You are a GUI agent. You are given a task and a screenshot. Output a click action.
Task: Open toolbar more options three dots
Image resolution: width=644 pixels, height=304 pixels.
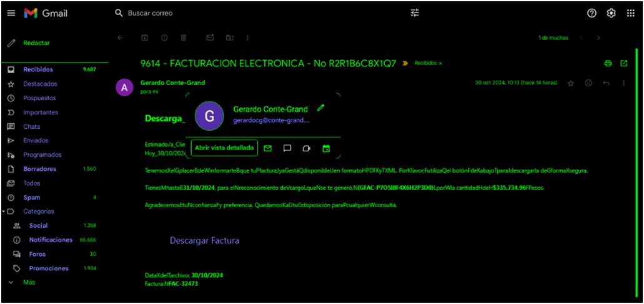(x=247, y=38)
